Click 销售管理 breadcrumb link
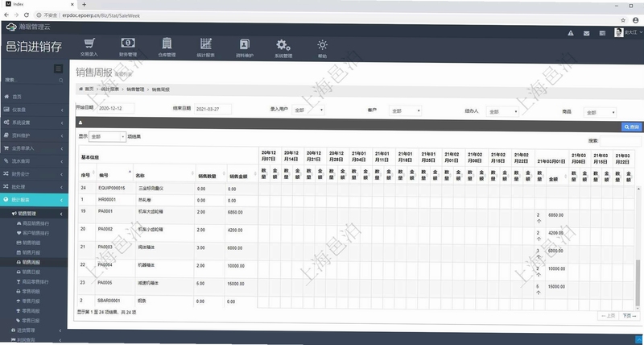This screenshot has width=644, height=345. 135,89
